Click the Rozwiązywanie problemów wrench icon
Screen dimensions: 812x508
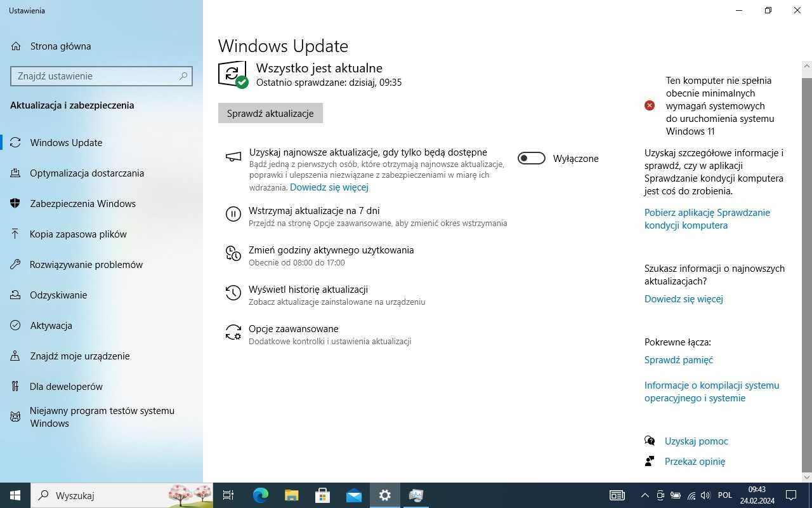[16, 265]
